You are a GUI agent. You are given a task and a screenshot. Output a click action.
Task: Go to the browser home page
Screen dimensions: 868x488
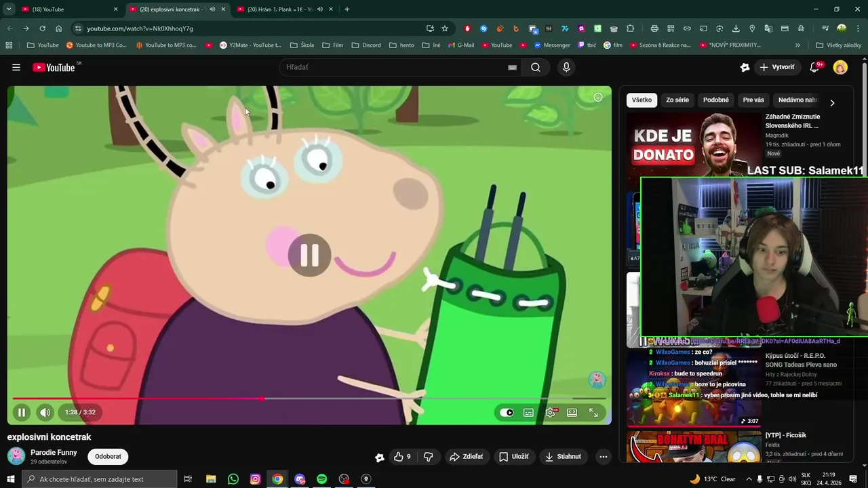tap(59, 28)
